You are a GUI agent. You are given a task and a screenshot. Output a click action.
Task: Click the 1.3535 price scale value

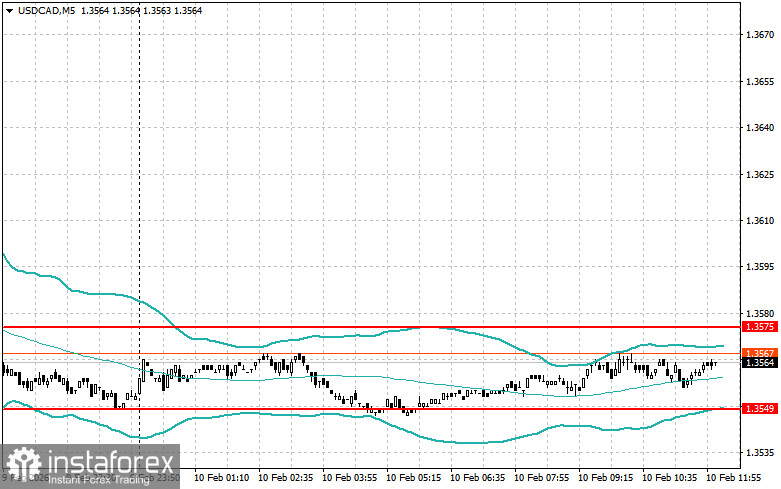[x=760, y=453]
